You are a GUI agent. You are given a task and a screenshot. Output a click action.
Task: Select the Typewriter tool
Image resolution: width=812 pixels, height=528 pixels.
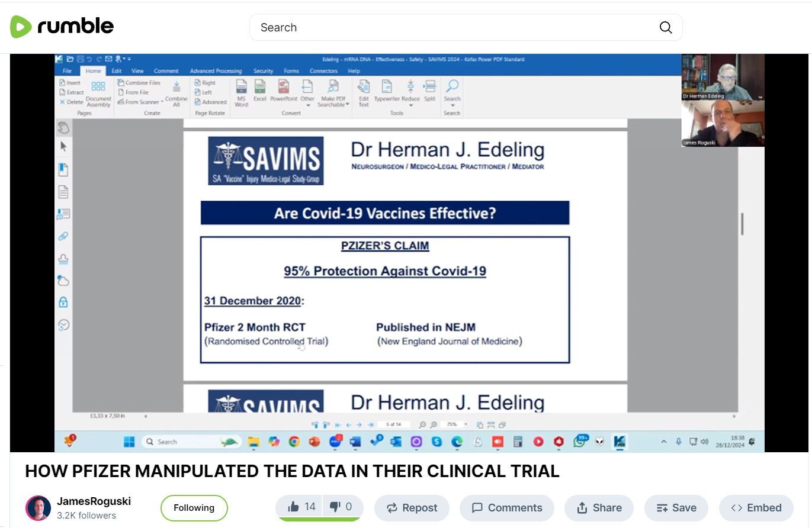[x=387, y=90]
